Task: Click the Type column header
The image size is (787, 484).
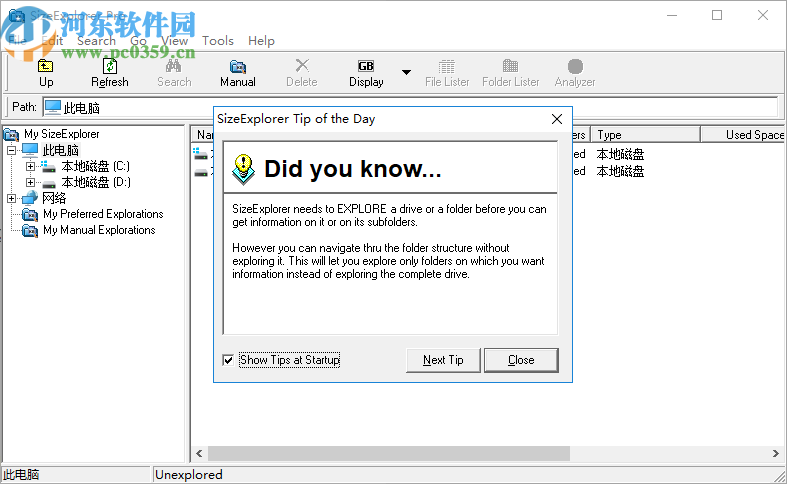Action: tap(645, 135)
